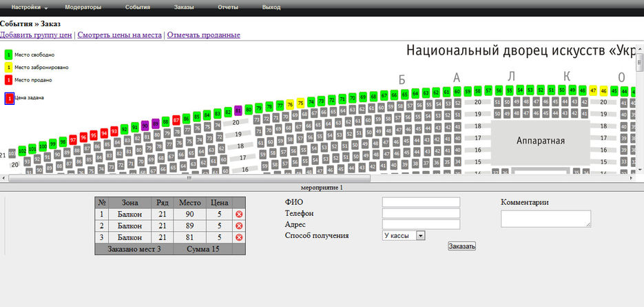644x307 pixels.
Task: Open the Отчеты menu item
Action: pyautogui.click(x=227, y=7)
